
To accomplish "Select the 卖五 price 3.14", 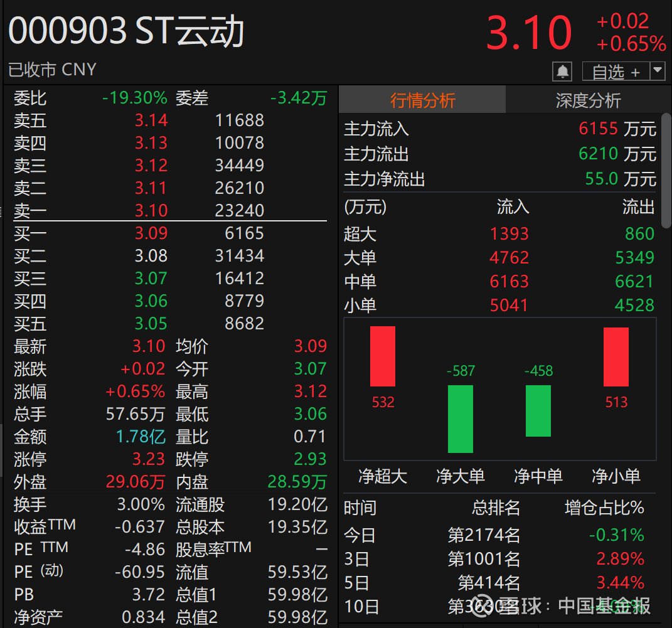I will (151, 120).
